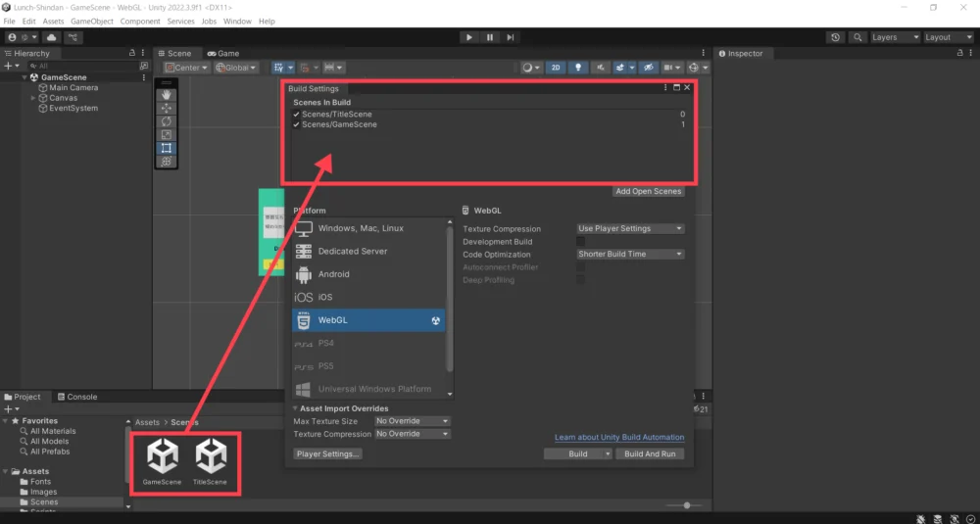The width and height of the screenshot is (980, 524).
Task: Select the Rect tool in Scene toolbar
Action: (167, 148)
